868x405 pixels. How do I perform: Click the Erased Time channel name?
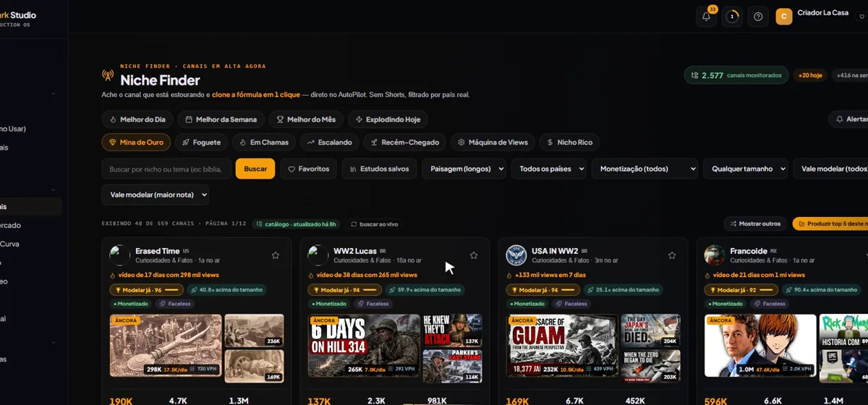pos(158,251)
